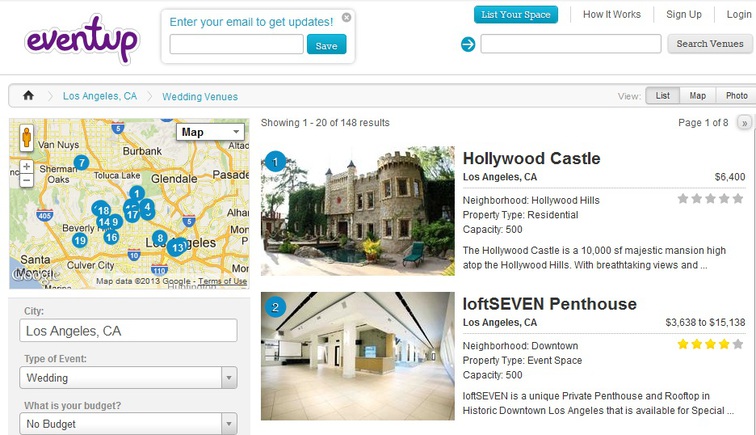Image resolution: width=756 pixels, height=435 pixels.
Task: Open Los Angeles, CA breadcrumb
Action: pyautogui.click(x=100, y=96)
